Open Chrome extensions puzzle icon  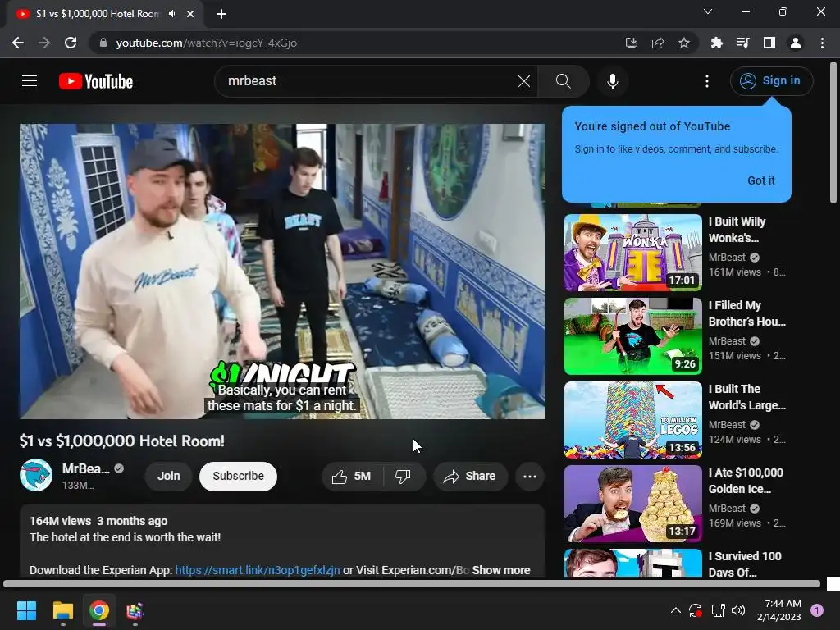(717, 43)
